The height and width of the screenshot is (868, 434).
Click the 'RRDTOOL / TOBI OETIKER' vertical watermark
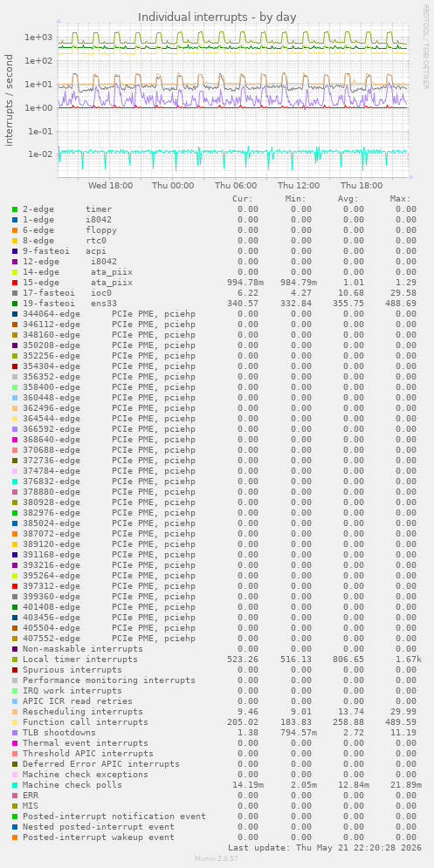tap(425, 46)
